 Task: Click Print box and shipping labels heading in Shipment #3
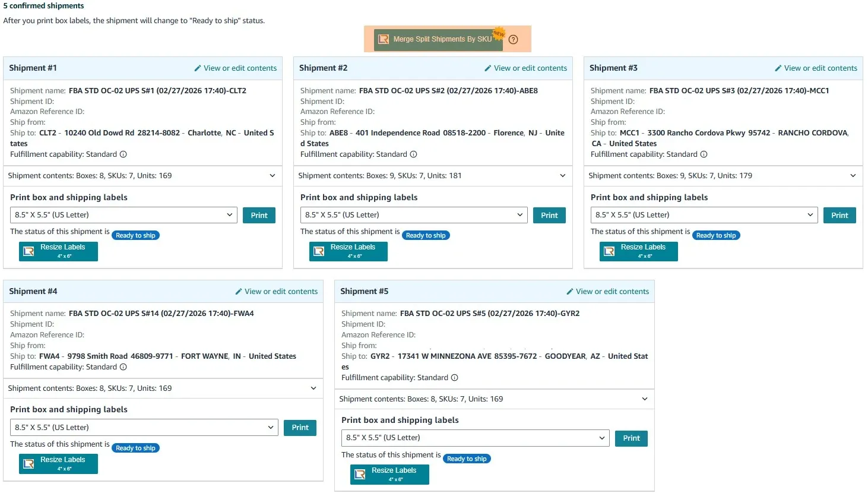tap(649, 198)
